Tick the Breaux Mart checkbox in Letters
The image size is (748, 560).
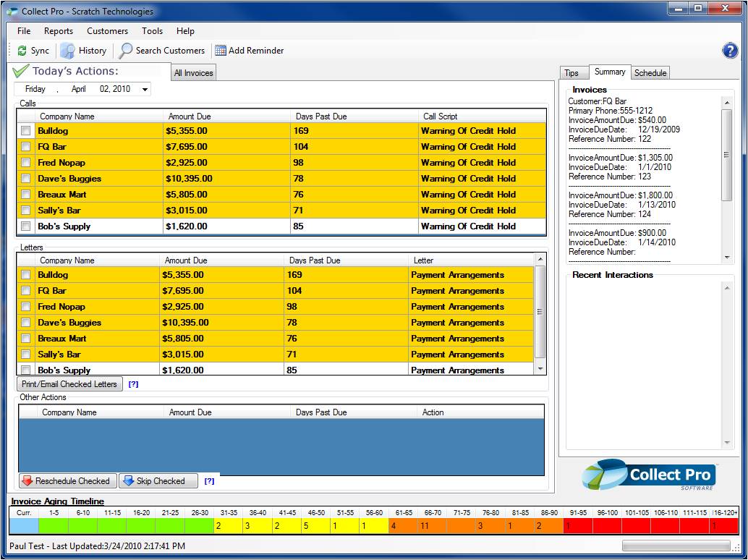26,339
